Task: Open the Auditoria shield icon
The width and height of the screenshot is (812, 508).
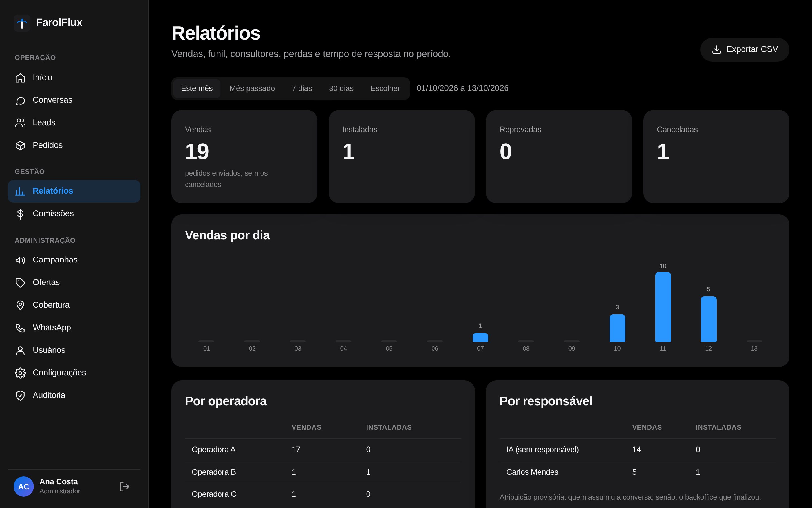Action: (20, 395)
